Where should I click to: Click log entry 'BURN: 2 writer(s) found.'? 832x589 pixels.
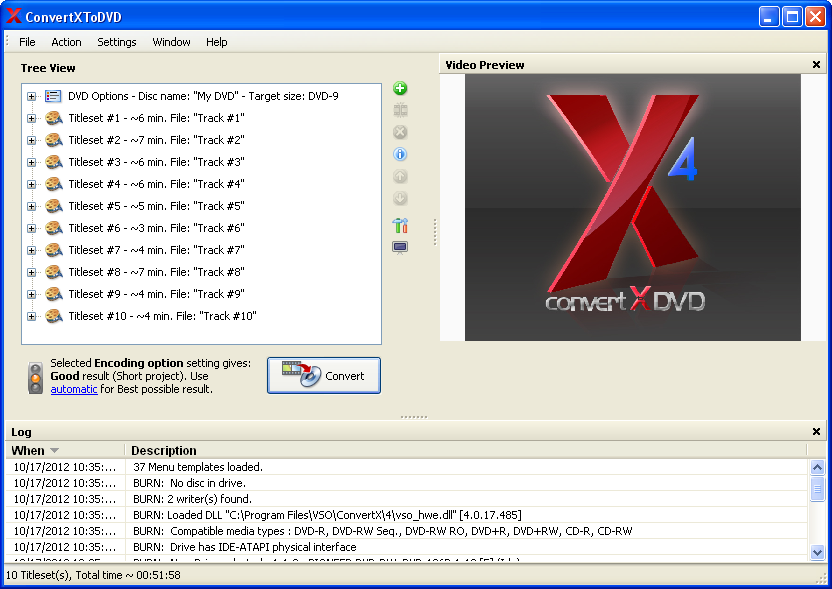point(193,499)
